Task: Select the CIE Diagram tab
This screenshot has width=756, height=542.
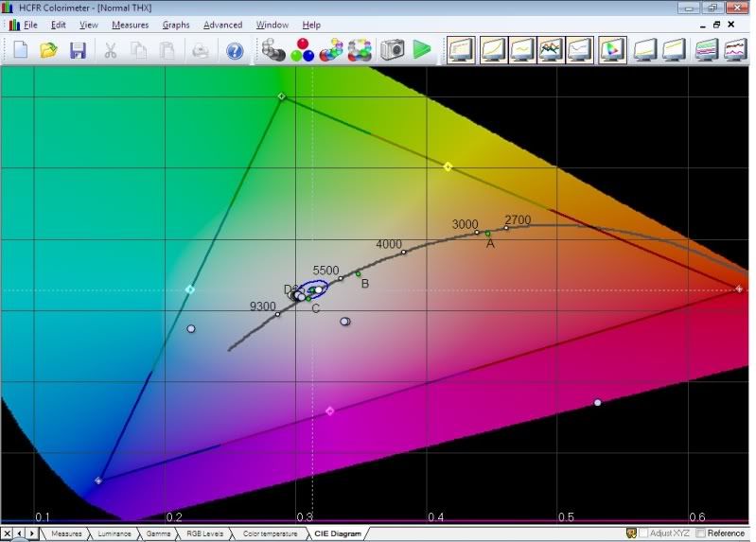Action: pos(338,533)
